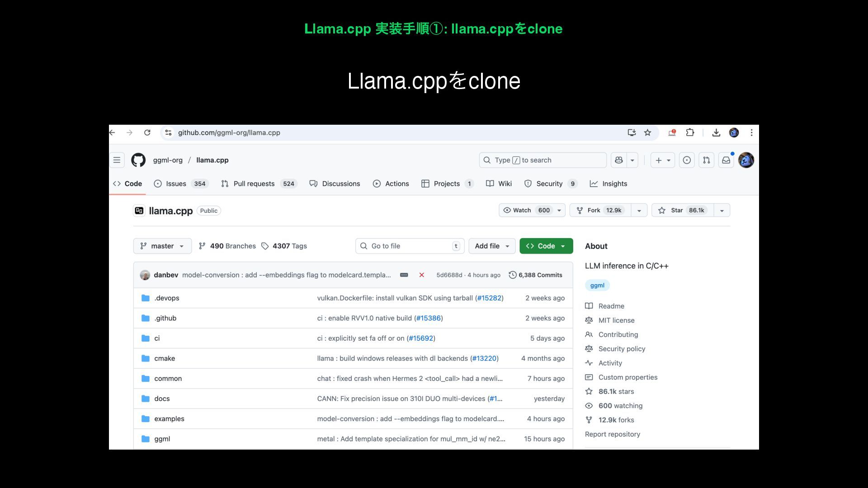Open commit 5d6688d hash link
Image resolution: width=868 pixels, height=488 pixels.
point(449,275)
